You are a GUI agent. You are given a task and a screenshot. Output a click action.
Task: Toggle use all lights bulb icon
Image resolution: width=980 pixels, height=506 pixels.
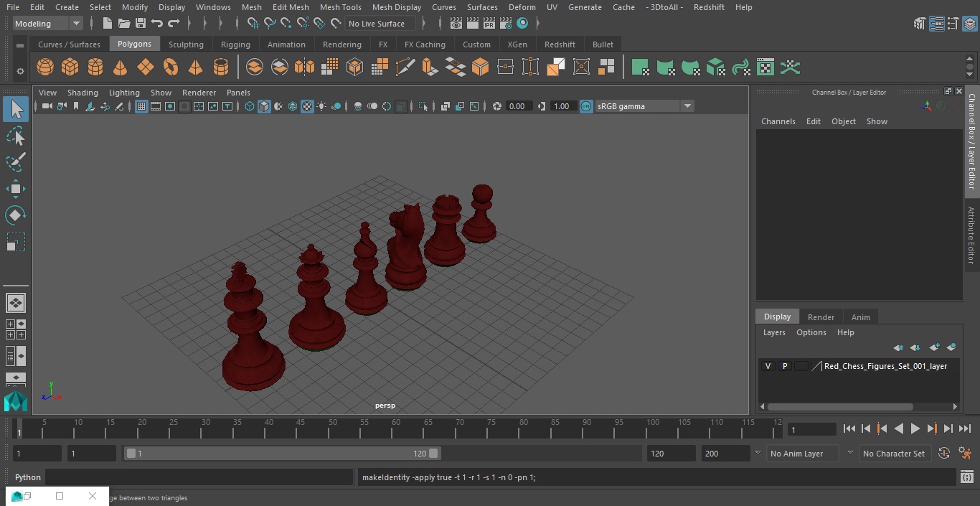[x=321, y=106]
